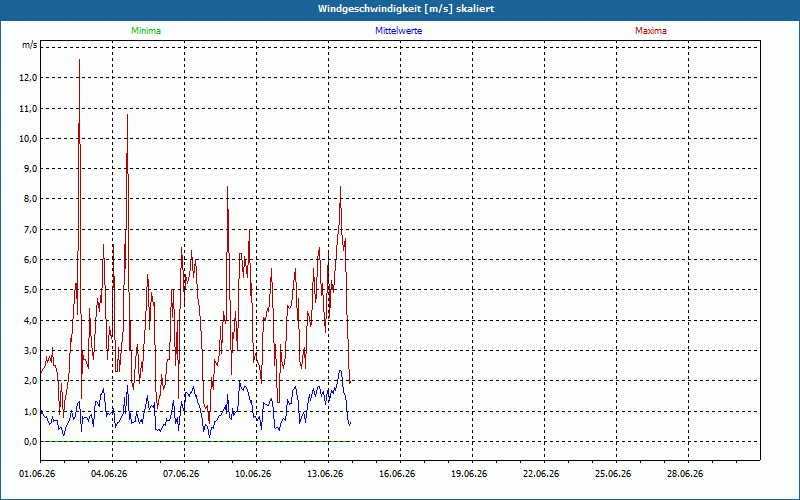Click the 8,0 y-axis value
800x500 pixels.
(x=31, y=199)
